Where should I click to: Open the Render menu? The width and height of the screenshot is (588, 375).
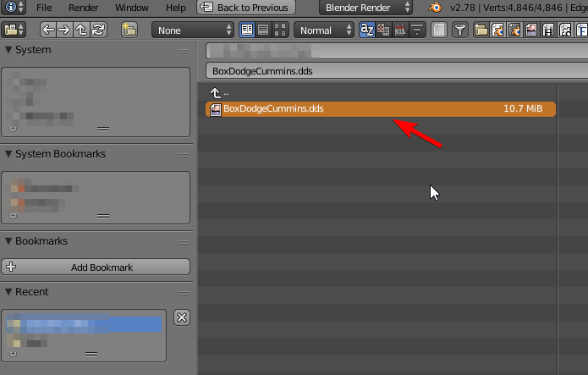(83, 8)
